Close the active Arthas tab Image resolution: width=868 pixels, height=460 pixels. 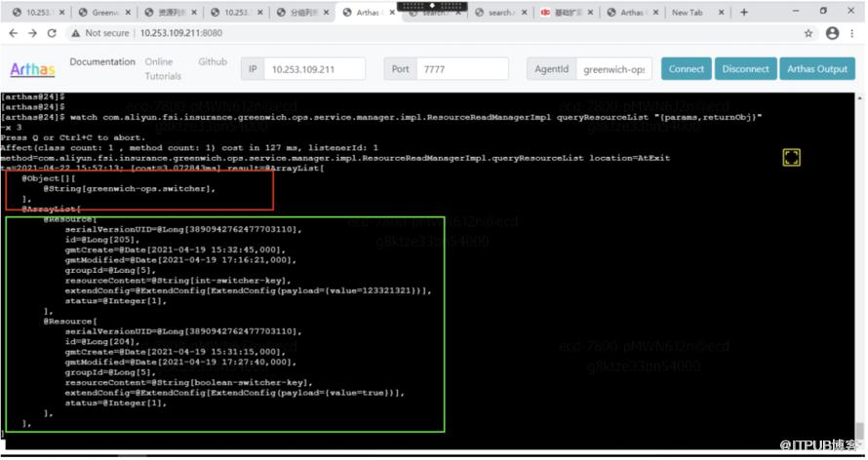click(392, 12)
